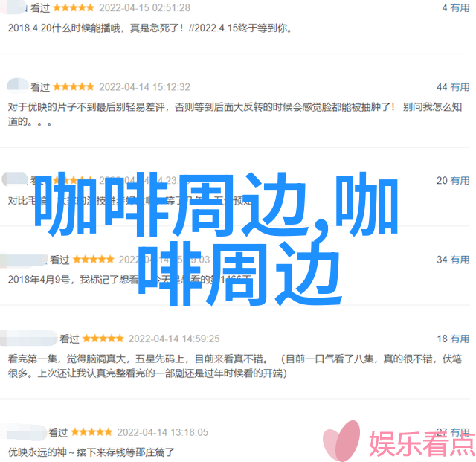Click the five-star rating beside 2022-04-15 02:51:28

[74, 8]
